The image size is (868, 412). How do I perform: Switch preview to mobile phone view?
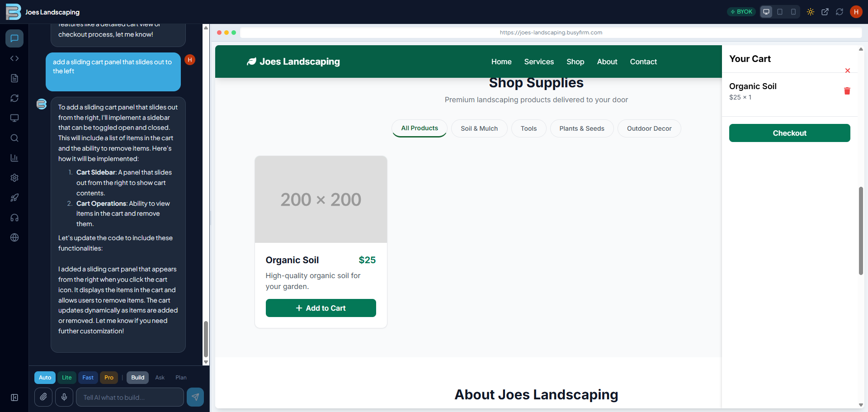tap(794, 12)
